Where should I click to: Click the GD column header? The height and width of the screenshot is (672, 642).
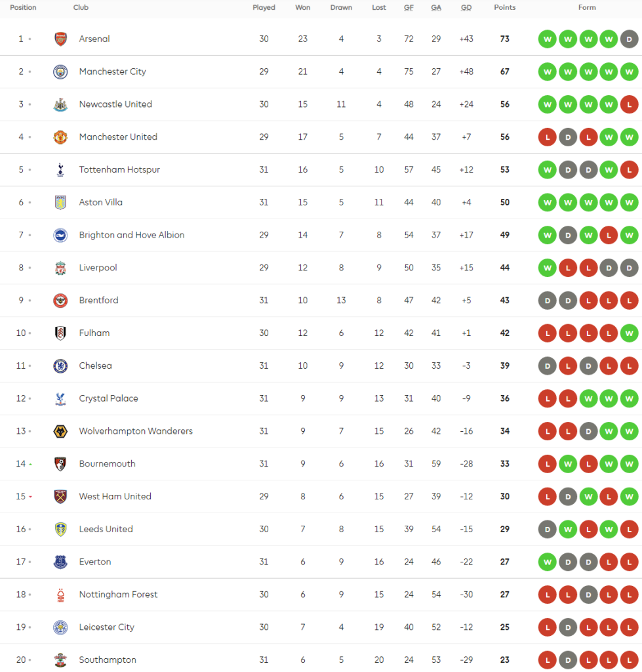point(466,8)
